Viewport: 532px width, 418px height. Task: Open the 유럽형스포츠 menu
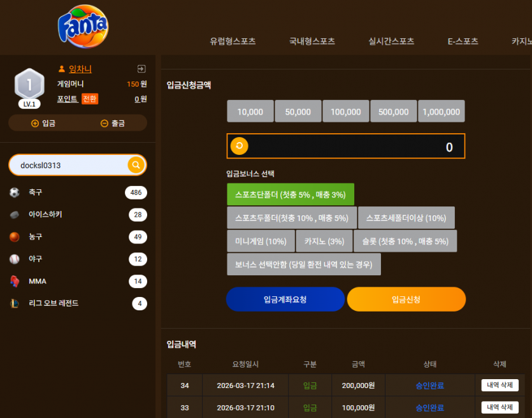tap(233, 41)
